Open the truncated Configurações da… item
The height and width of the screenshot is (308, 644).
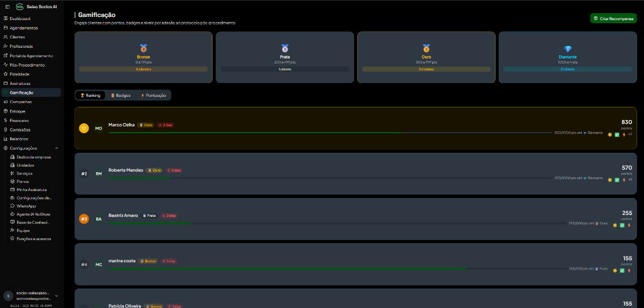click(35, 198)
